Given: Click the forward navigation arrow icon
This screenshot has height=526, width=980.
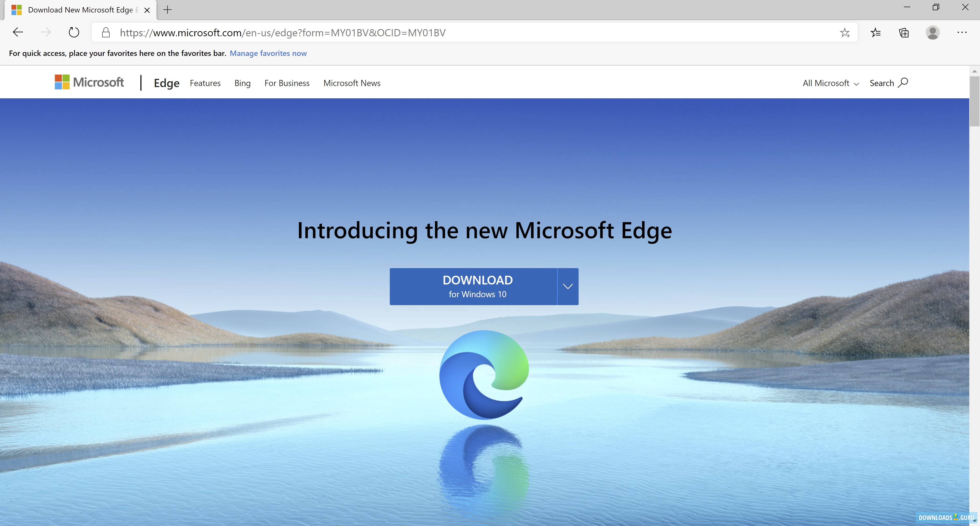Looking at the screenshot, I should coord(46,32).
